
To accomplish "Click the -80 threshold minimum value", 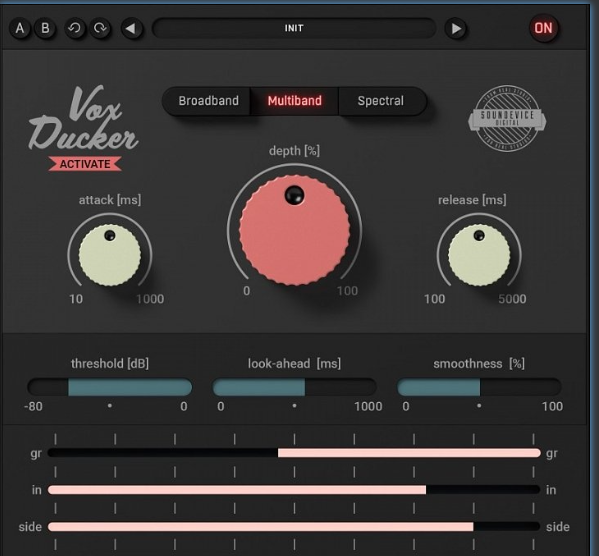I will (x=33, y=406).
